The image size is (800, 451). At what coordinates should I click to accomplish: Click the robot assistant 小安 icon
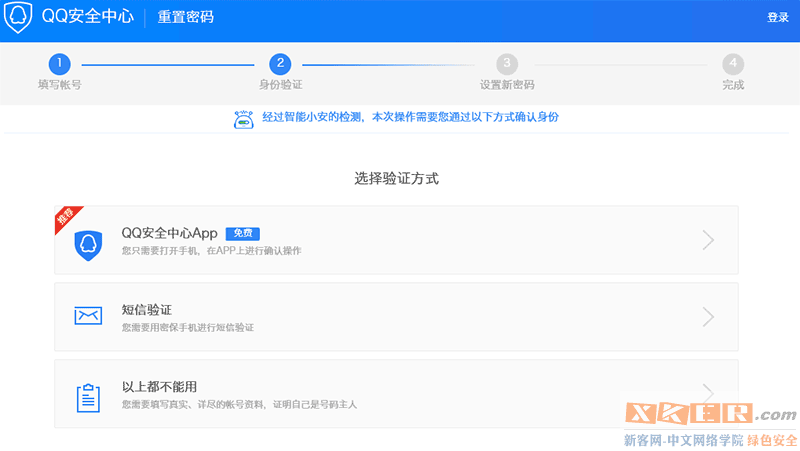pyautogui.click(x=243, y=119)
